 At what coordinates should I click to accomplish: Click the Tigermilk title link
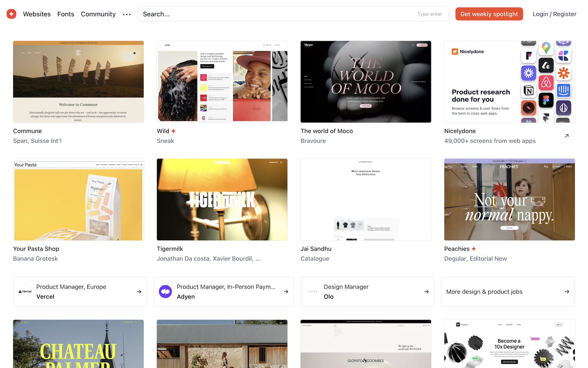(170, 249)
